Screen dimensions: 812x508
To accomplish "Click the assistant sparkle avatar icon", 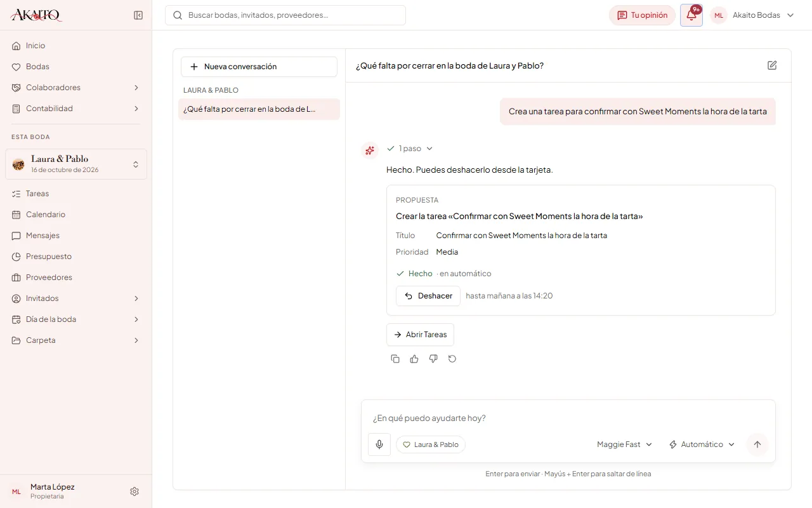I will (370, 150).
